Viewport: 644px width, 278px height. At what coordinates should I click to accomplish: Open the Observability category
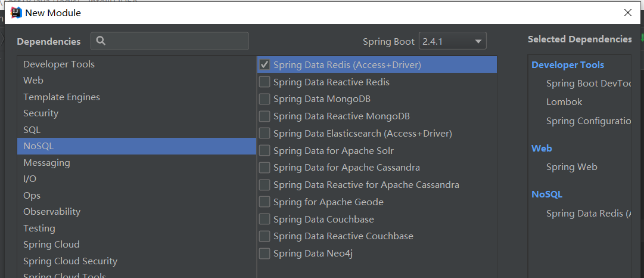[x=137, y=211]
